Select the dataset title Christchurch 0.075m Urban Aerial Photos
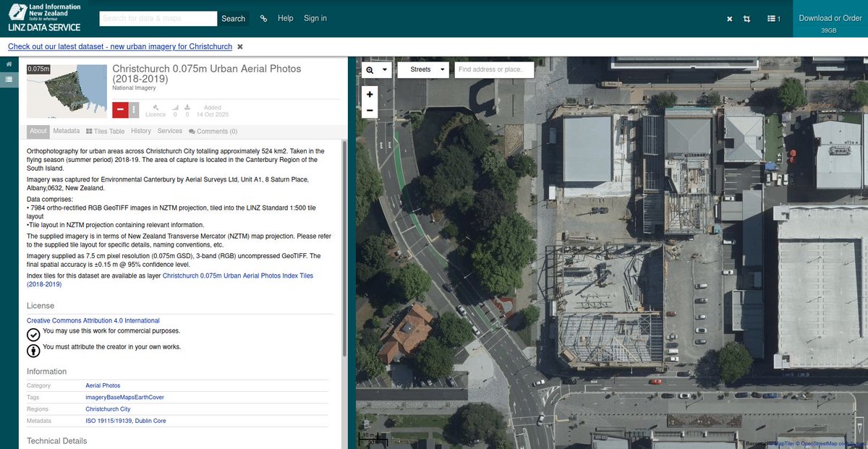 coord(207,74)
